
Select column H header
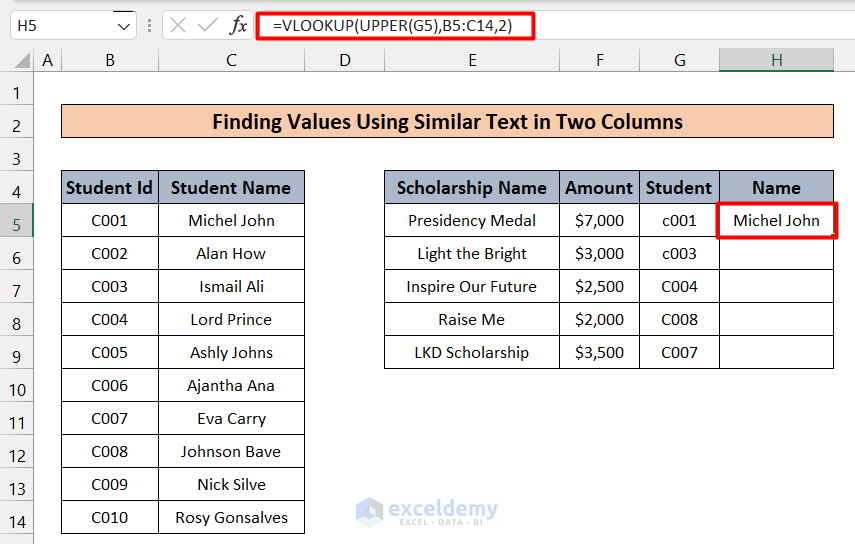776,60
